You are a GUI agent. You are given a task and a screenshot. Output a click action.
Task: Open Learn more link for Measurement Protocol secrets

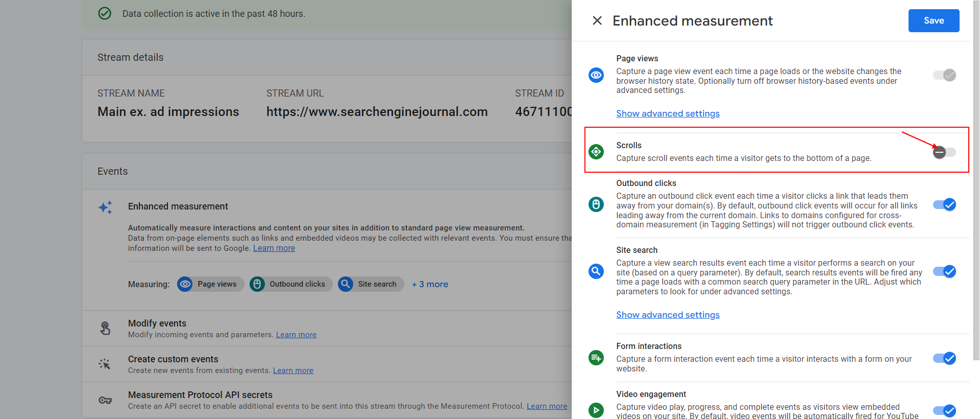click(547, 406)
